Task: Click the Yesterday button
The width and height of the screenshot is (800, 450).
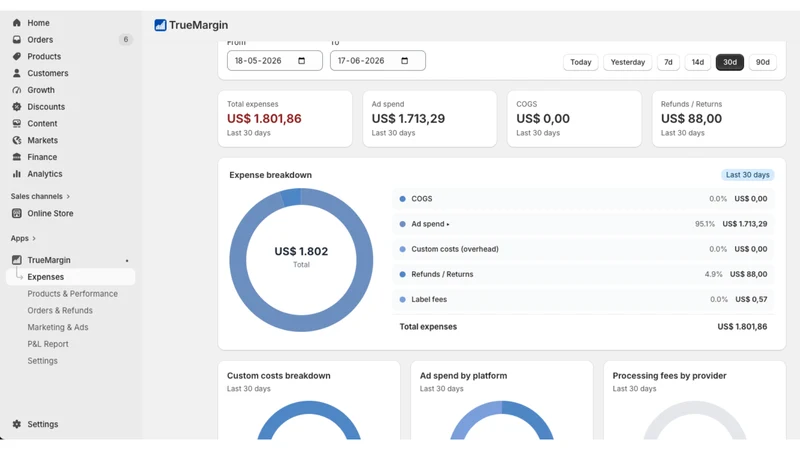Action: [x=628, y=62]
